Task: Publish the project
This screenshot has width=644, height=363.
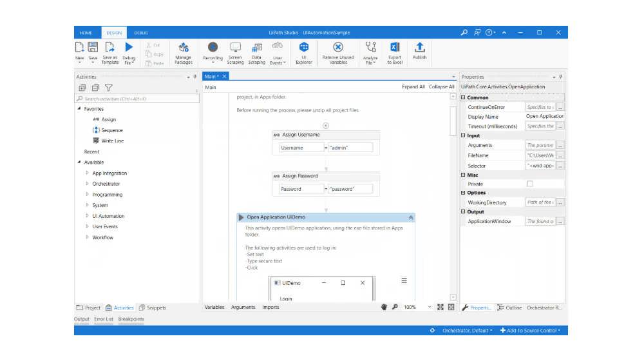Action: (419, 51)
